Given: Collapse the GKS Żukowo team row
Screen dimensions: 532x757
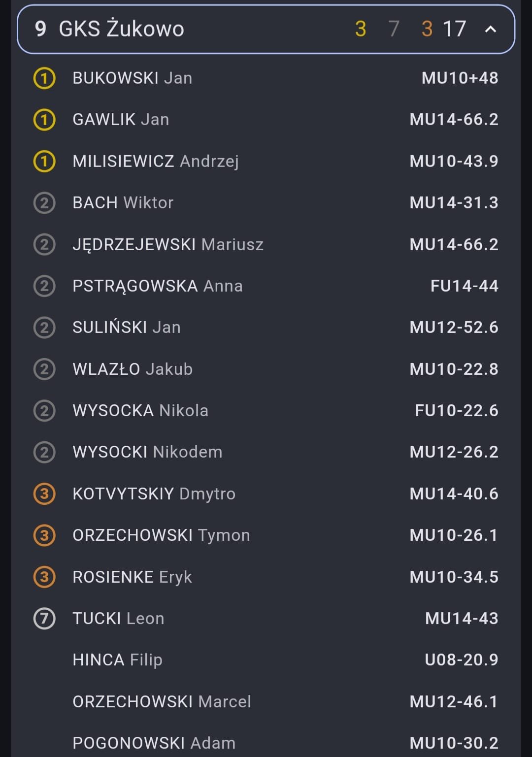Looking at the screenshot, I should 490,30.
